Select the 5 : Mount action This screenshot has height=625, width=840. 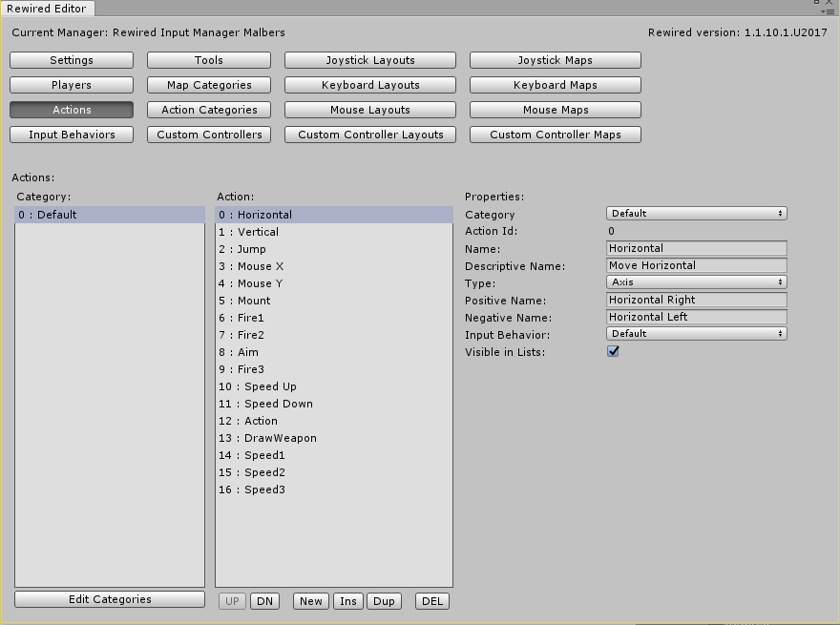(x=334, y=301)
